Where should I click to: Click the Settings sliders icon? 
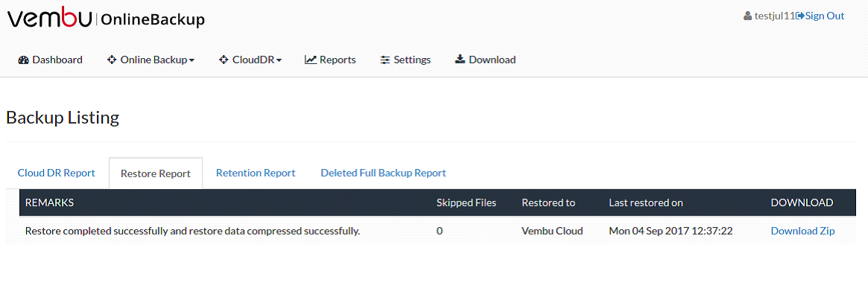pos(385,60)
